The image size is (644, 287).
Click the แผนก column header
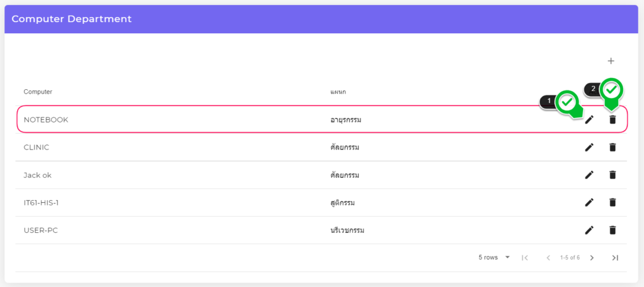pyautogui.click(x=338, y=92)
